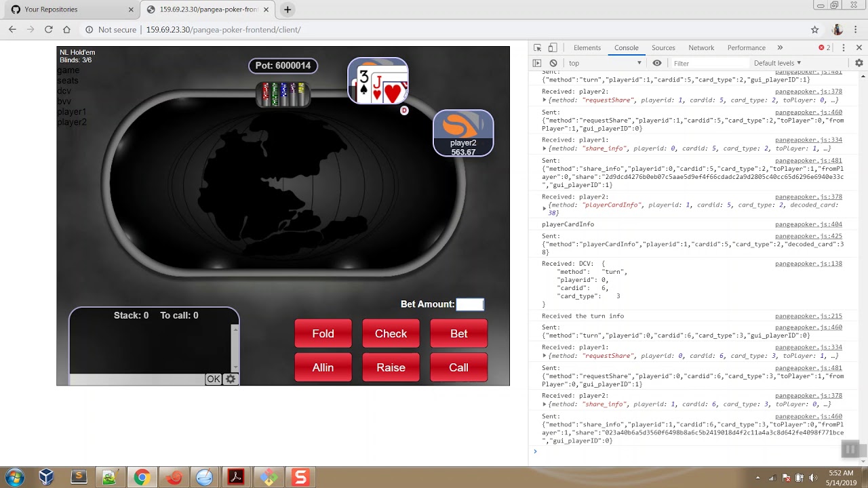
Task: Open pangeapoker.js:138 source link
Action: 808,263
